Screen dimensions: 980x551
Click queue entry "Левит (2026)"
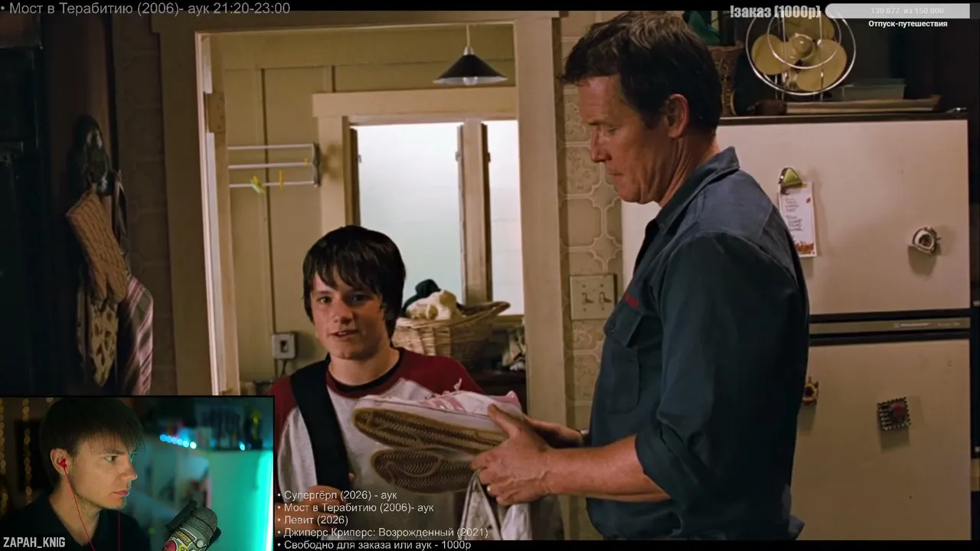[x=315, y=520]
